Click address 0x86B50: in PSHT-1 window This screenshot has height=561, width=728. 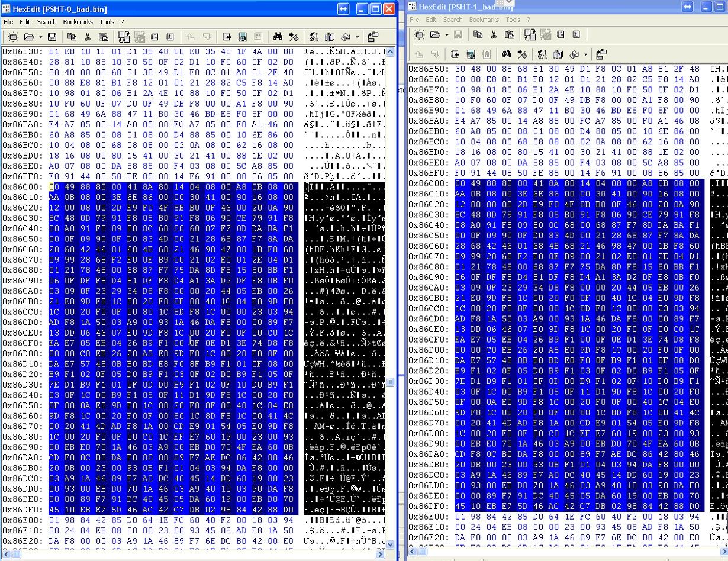[429, 69]
